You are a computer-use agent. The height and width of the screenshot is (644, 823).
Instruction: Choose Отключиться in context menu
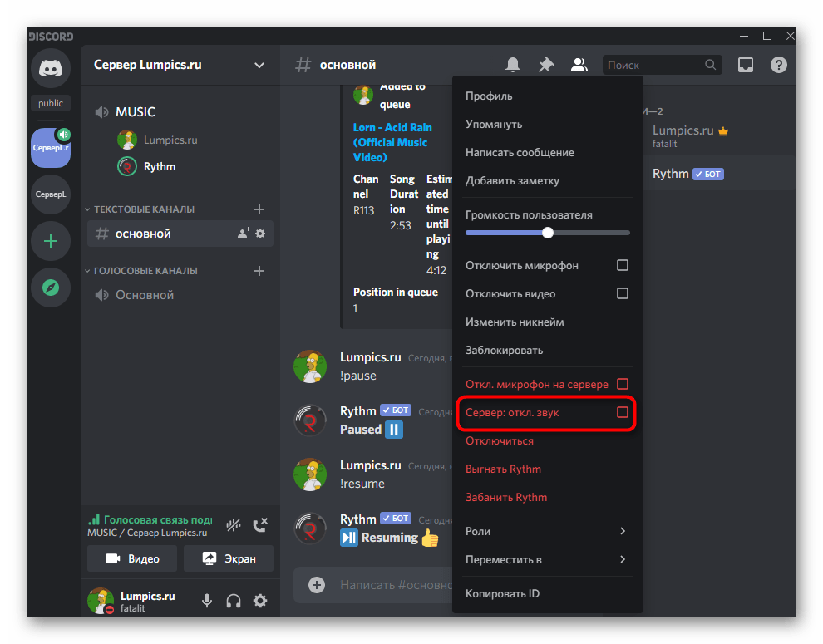point(547,441)
